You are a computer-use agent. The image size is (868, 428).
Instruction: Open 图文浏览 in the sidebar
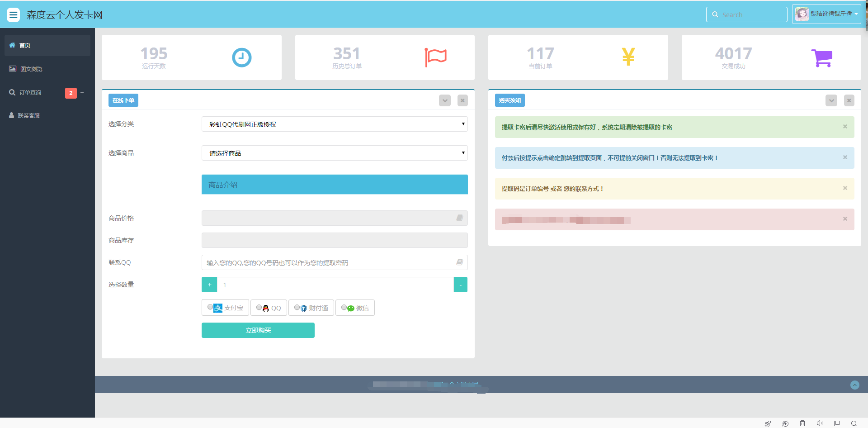click(x=47, y=69)
